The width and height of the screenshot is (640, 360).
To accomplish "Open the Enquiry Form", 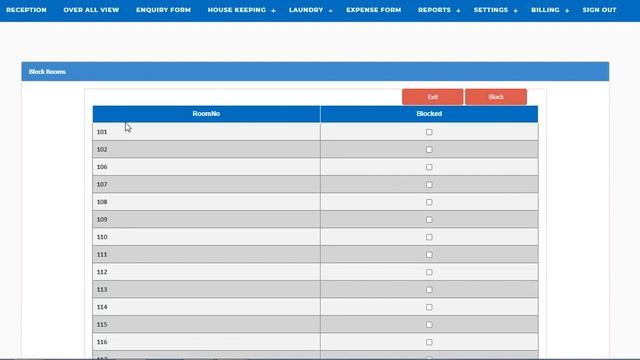I will click(163, 10).
